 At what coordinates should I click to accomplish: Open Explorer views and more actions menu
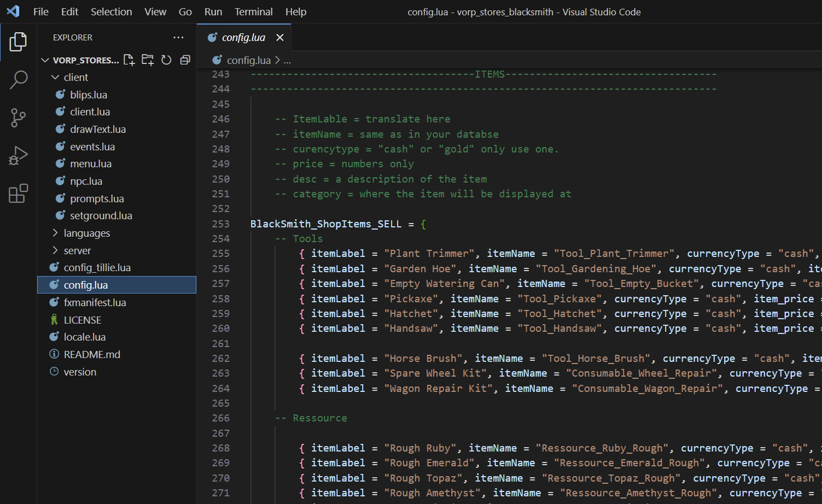click(x=178, y=37)
